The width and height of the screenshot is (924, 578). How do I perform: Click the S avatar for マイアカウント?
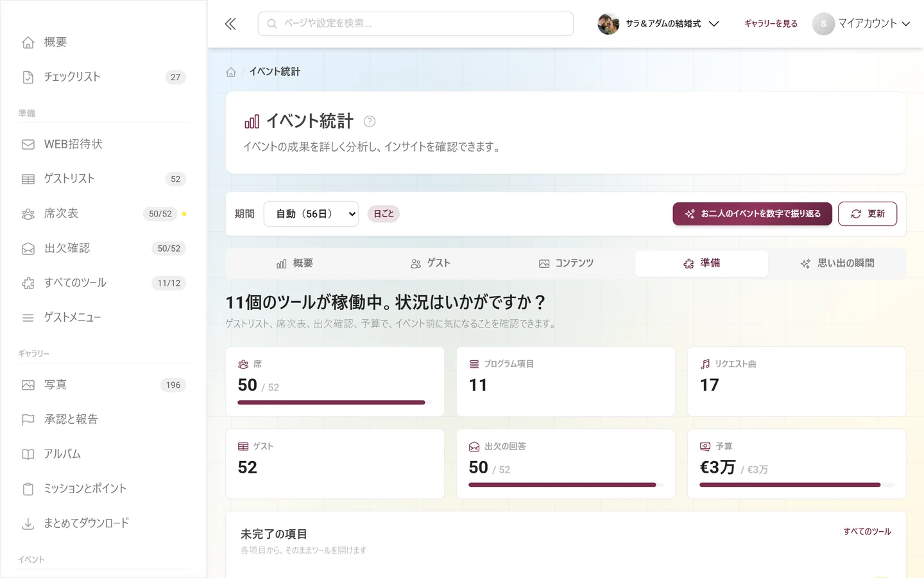(823, 24)
